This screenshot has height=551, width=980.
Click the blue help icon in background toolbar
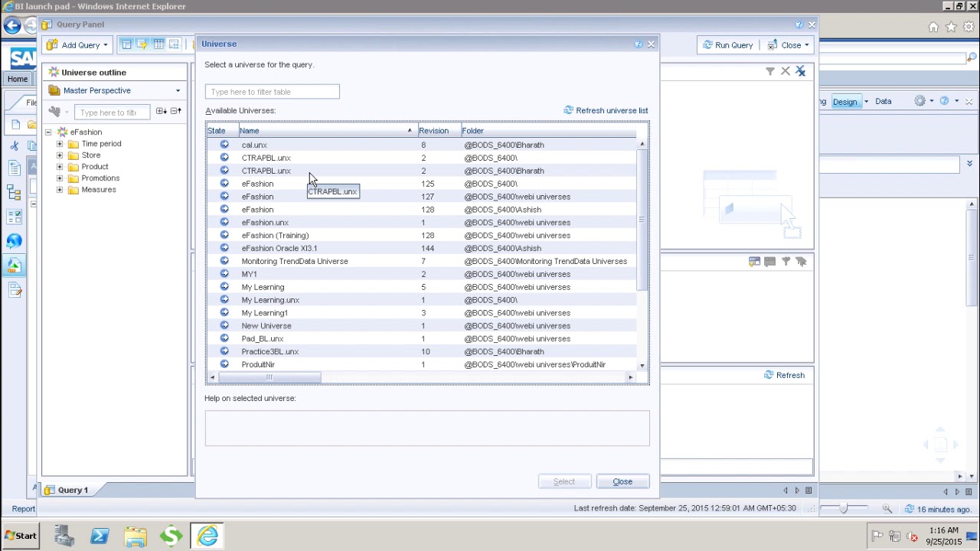tap(944, 101)
